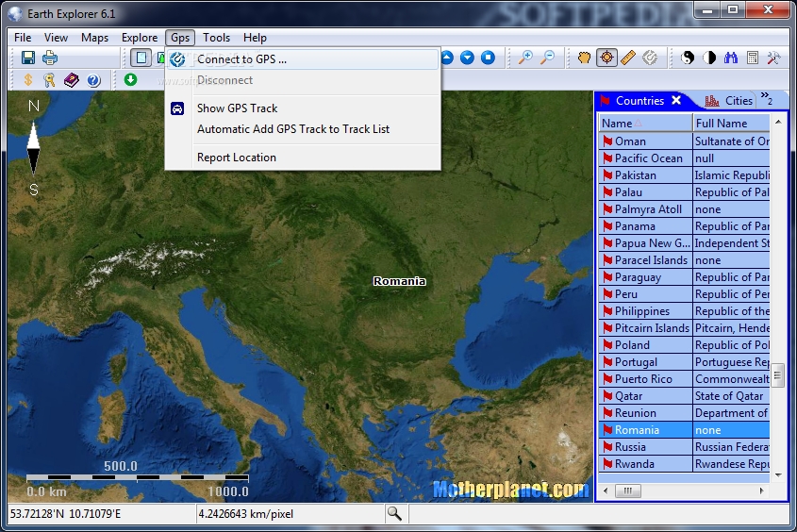Select Philippines in countries list

point(684,311)
